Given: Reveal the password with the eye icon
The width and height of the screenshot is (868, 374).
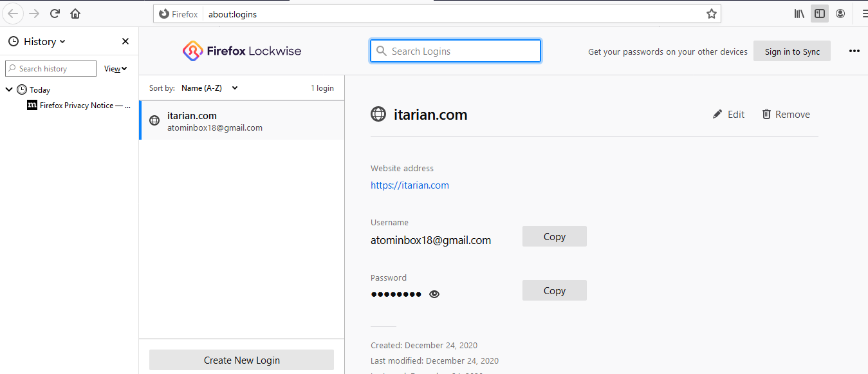Looking at the screenshot, I should click(x=434, y=294).
